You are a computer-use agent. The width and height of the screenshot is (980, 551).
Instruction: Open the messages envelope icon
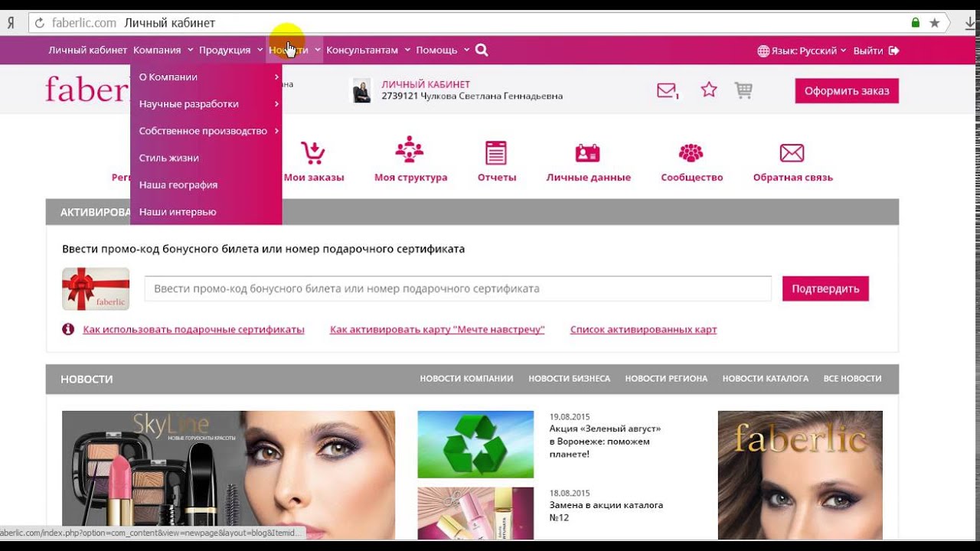667,90
